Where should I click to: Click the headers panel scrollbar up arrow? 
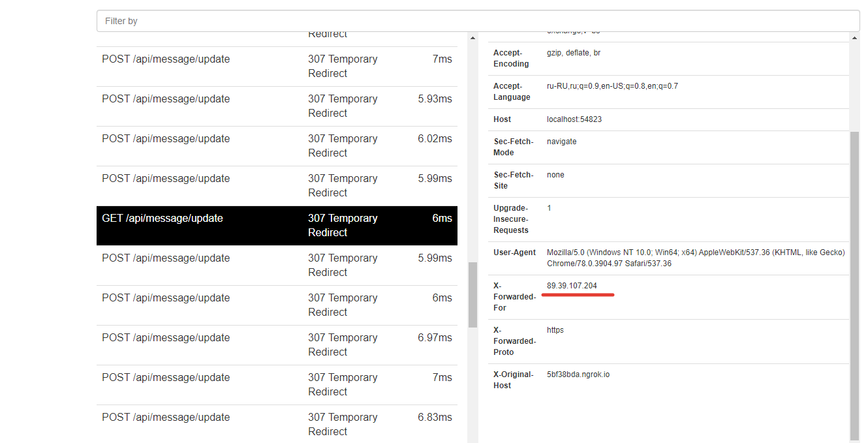tap(855, 38)
